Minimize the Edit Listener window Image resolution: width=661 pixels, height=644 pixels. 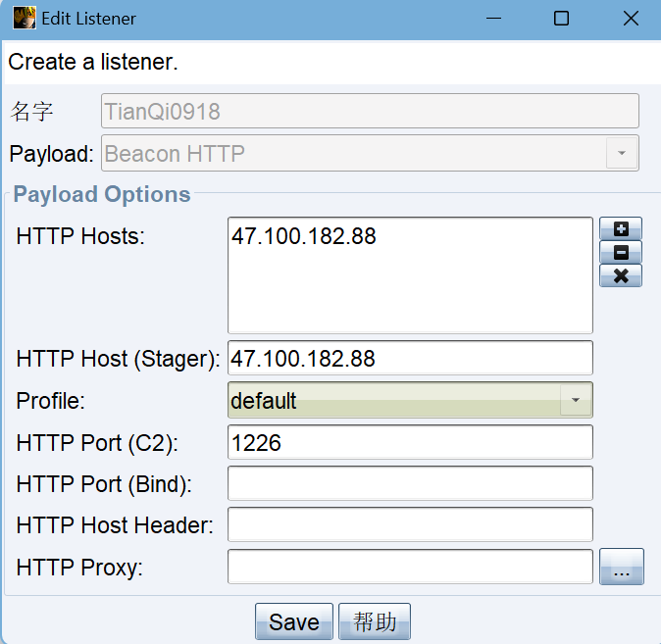coord(493,19)
